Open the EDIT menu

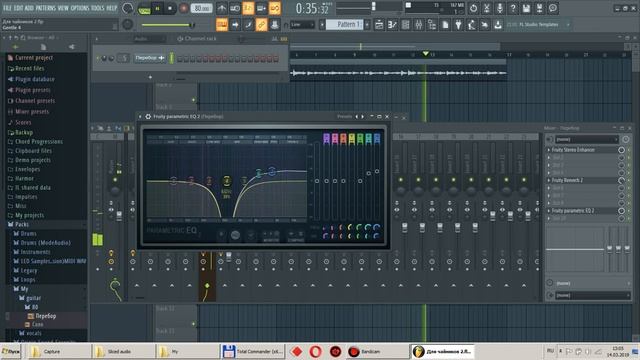pos(18,8)
